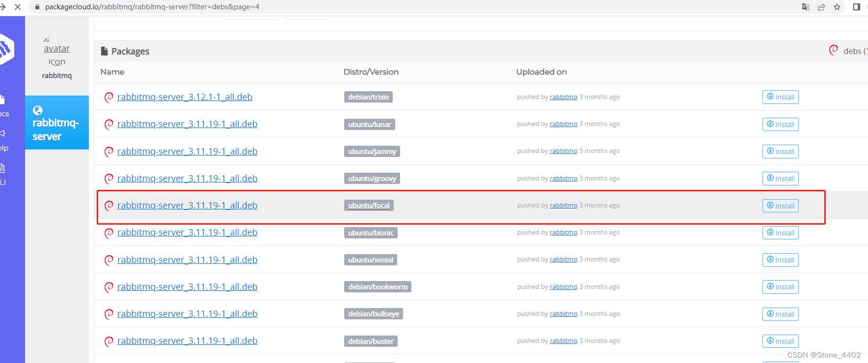Click the site lock icon beside the URL
The image size is (868, 363).
(37, 7)
